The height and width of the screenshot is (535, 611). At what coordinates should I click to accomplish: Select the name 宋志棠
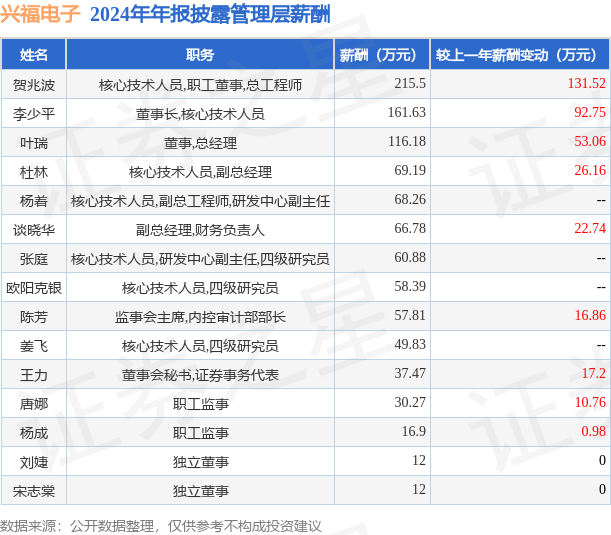point(34,491)
